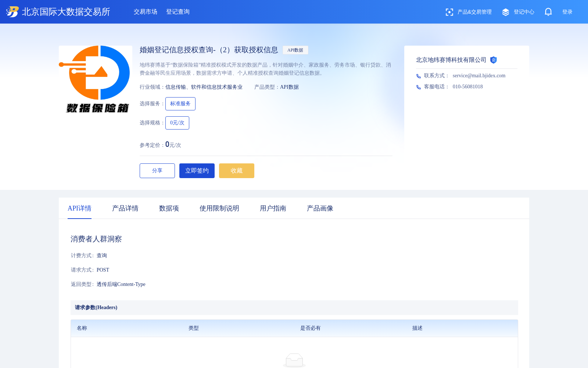Click the 分享 share button
The height and width of the screenshot is (368, 588).
(x=157, y=171)
